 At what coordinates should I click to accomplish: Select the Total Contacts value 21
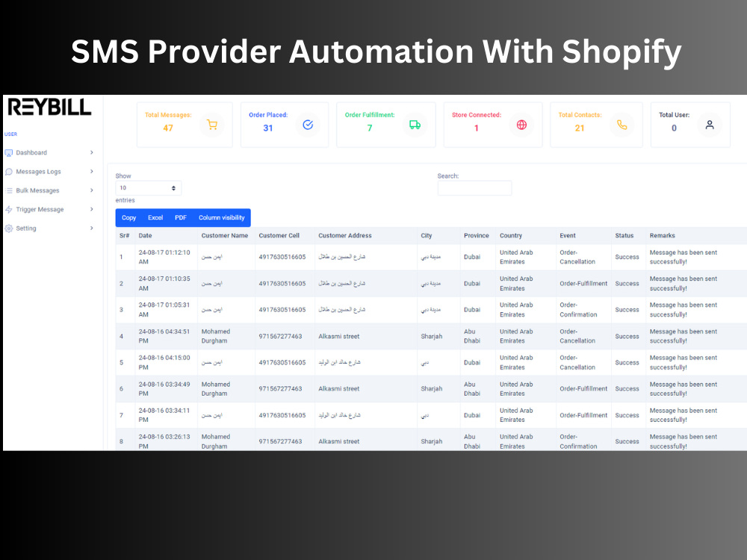pyautogui.click(x=580, y=128)
